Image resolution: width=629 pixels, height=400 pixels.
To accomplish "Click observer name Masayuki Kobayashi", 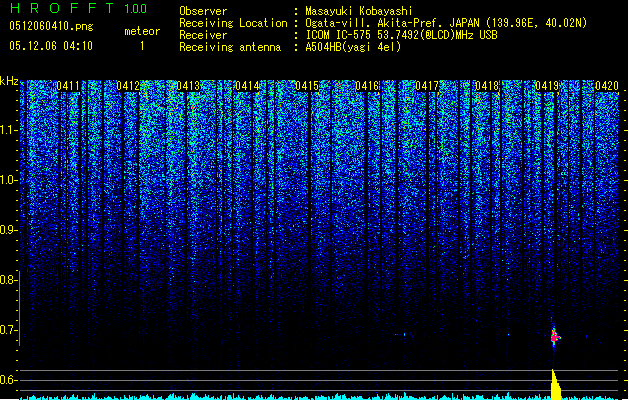I will pos(359,11).
